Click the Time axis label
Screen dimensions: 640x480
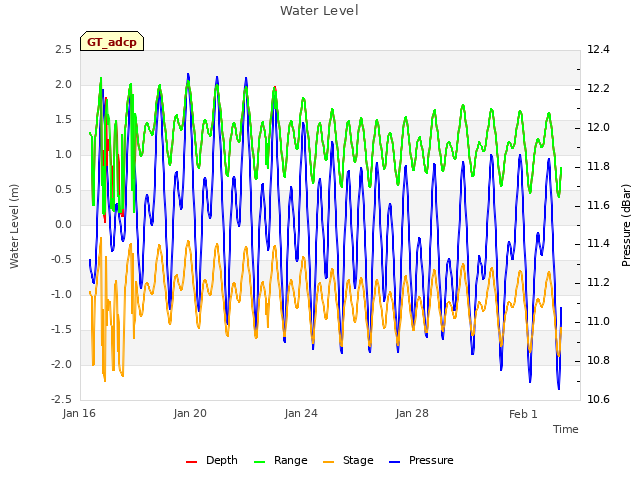(x=566, y=429)
